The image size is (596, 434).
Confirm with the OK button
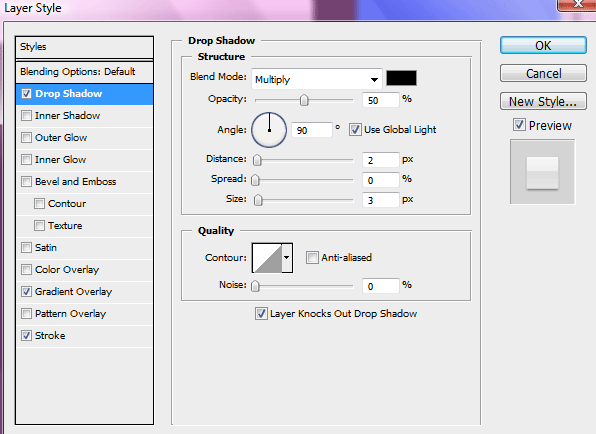[543, 45]
